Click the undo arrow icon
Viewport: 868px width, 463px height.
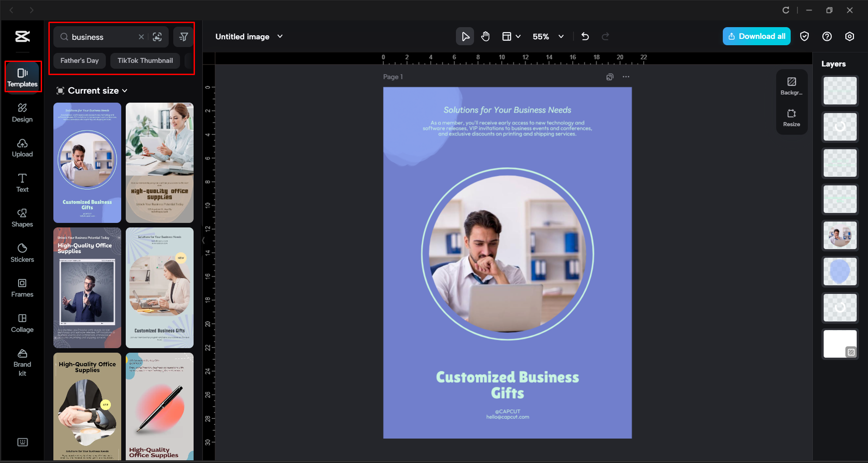pyautogui.click(x=585, y=37)
